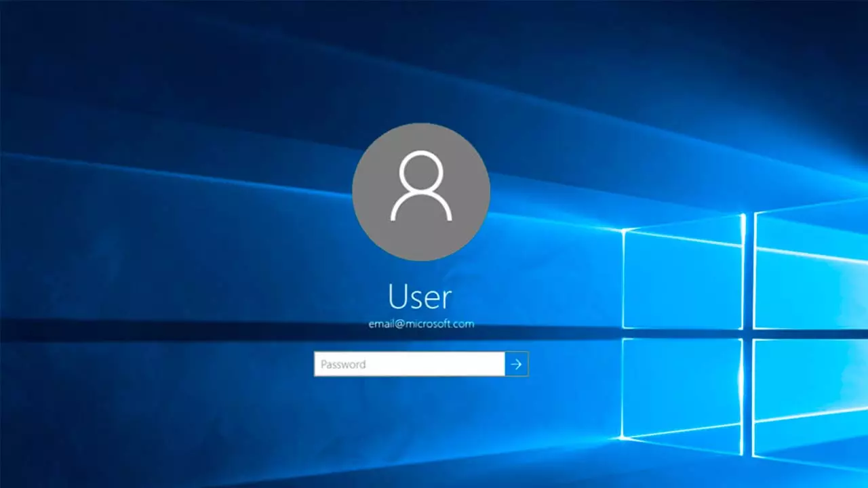
Task: Click the sign-in button beside the password field
Action: 516,364
